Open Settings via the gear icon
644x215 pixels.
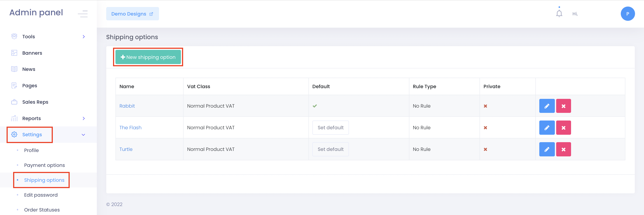click(x=14, y=135)
